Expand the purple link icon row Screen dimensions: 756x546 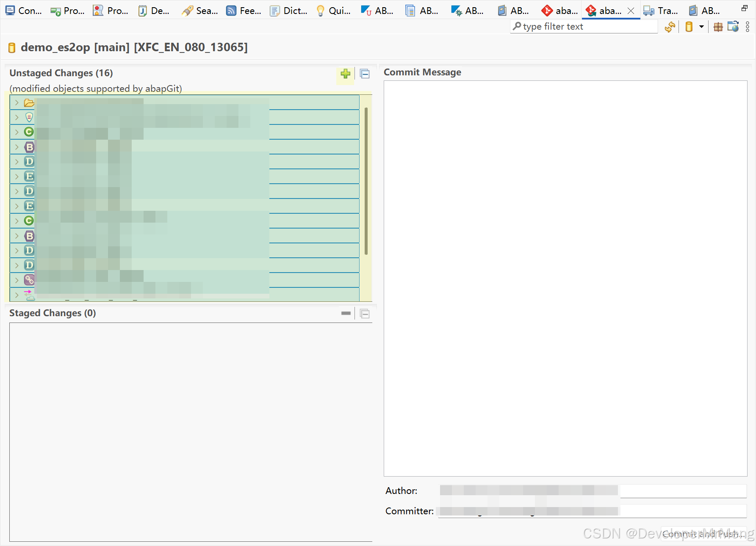click(x=17, y=280)
